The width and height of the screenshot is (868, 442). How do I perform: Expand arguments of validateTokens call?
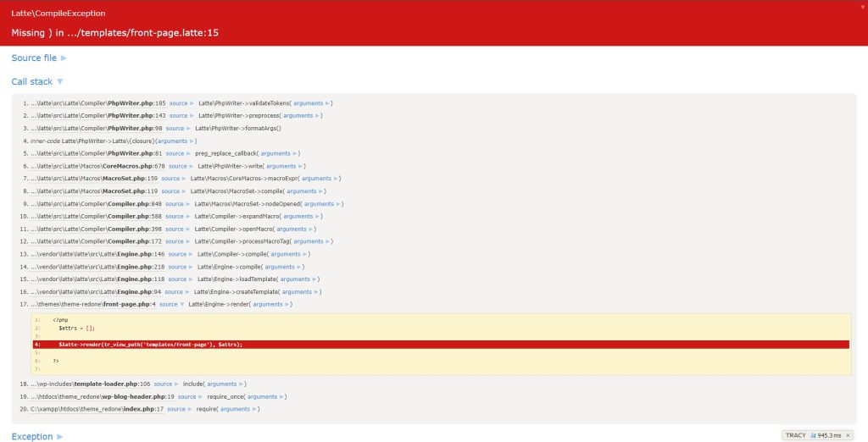[x=312, y=103]
